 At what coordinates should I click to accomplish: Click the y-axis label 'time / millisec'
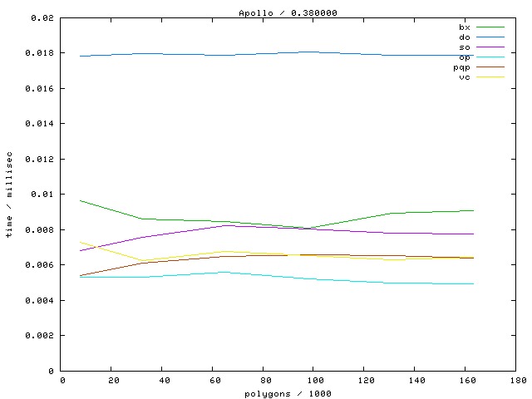click(9, 195)
